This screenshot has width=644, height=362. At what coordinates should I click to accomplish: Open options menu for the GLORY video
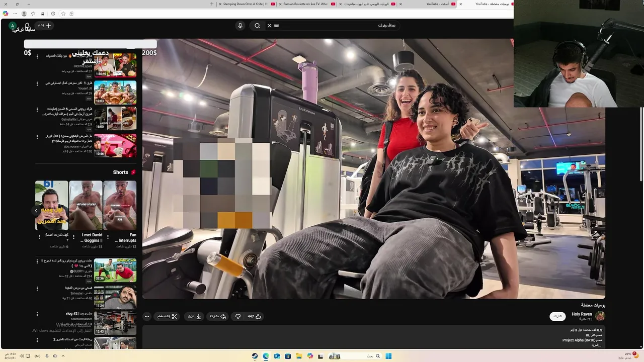point(37,261)
